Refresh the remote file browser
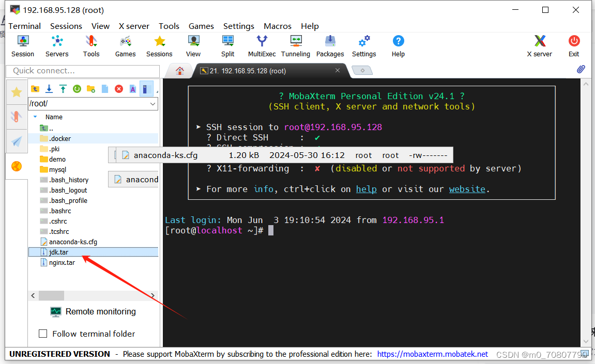595x364 pixels. coord(76,89)
